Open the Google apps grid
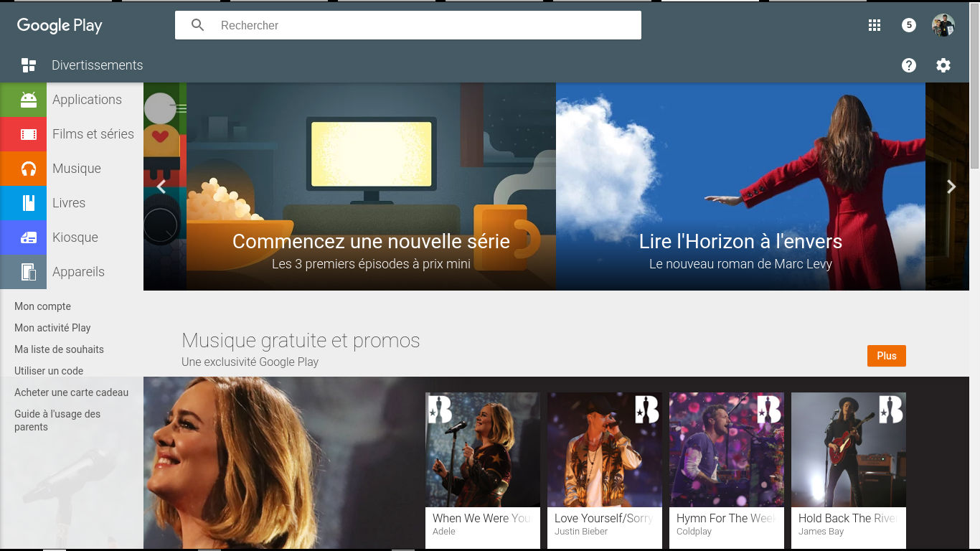Screen dimensions: 980x551 [875, 25]
